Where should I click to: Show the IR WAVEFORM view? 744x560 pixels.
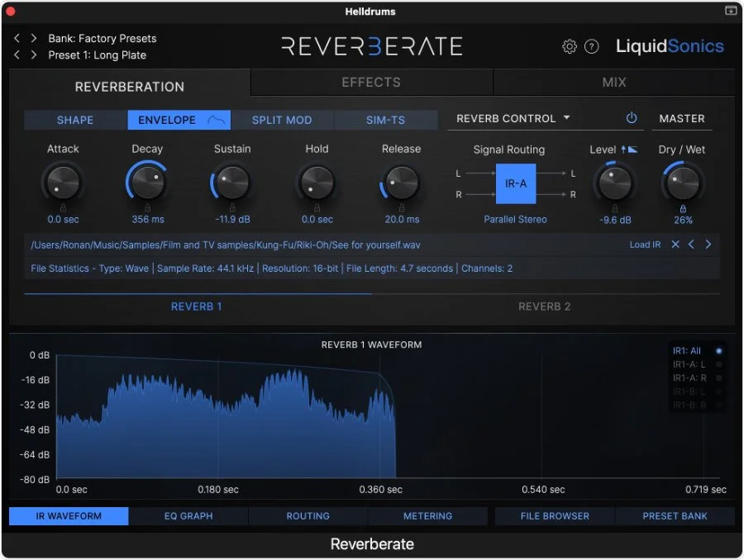tap(69, 516)
